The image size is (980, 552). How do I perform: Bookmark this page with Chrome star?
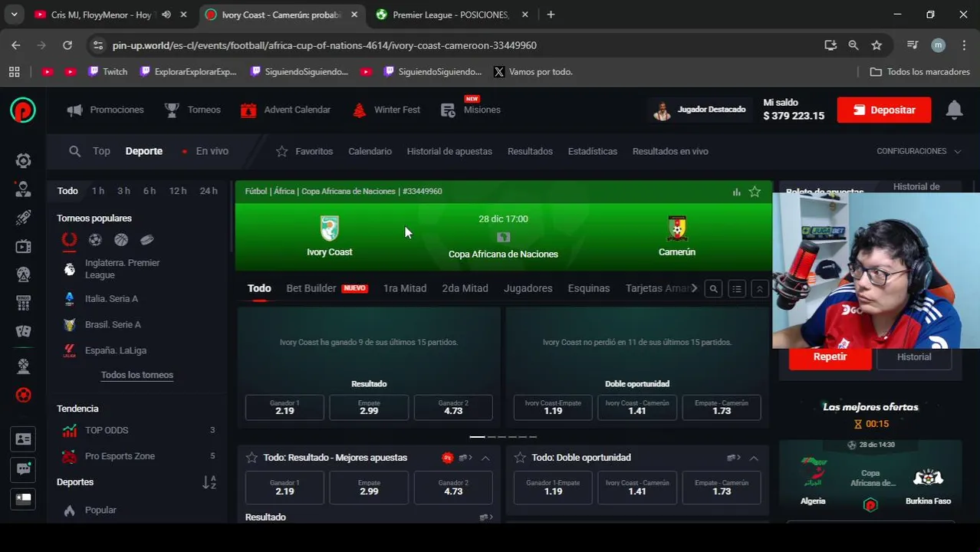pyautogui.click(x=876, y=45)
